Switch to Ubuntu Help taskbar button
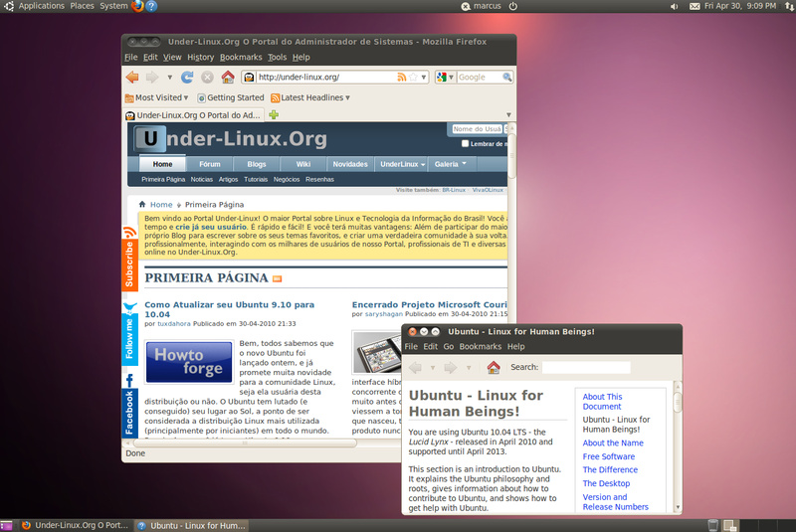 [x=192, y=525]
